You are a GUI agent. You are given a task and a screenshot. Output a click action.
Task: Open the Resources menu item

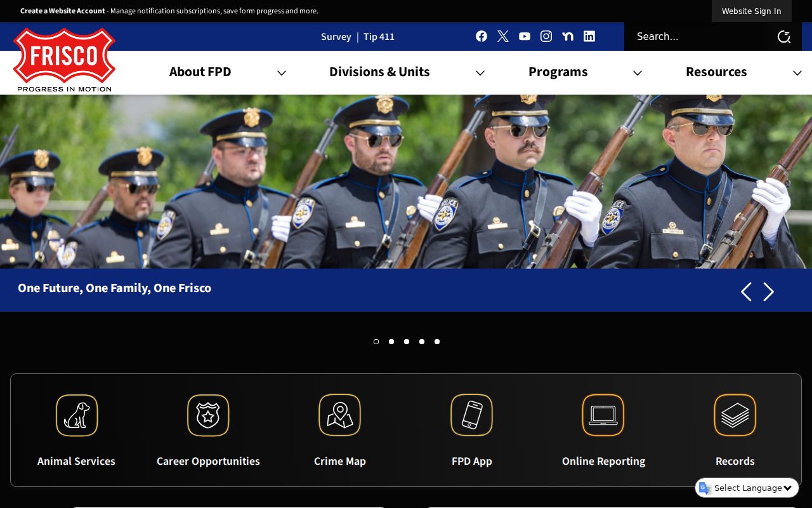[716, 72]
